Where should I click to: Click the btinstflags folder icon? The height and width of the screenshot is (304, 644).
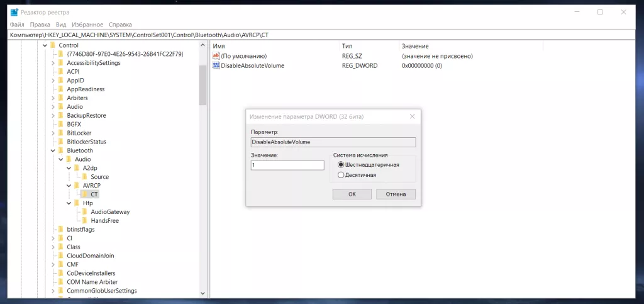coord(61,229)
